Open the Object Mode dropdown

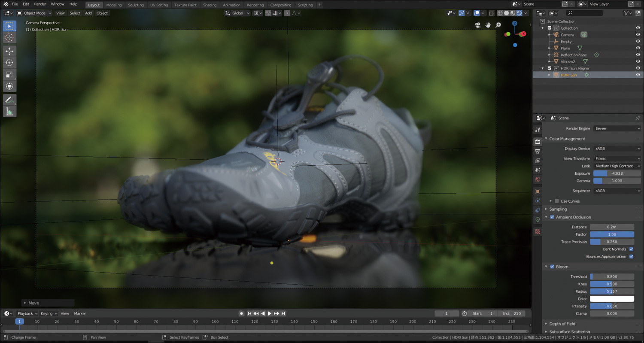(34, 13)
